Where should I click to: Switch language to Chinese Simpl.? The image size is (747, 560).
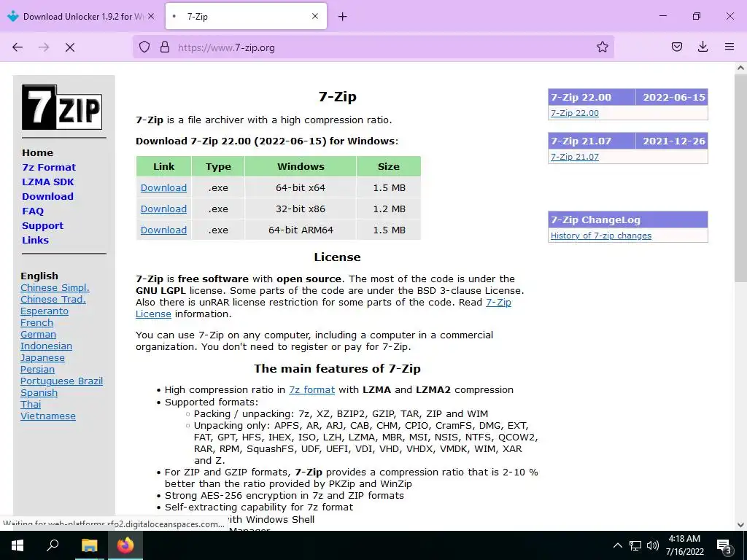point(55,287)
